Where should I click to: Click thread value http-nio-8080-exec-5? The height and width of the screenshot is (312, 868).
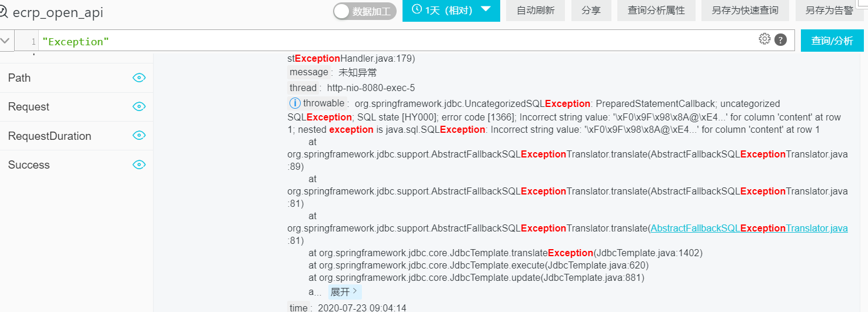371,88
